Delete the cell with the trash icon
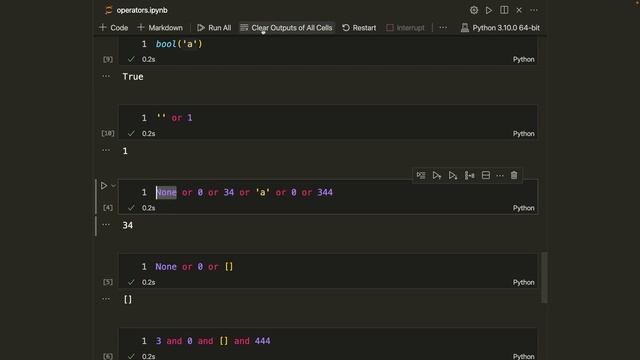This screenshot has height=360, width=640. point(514,176)
